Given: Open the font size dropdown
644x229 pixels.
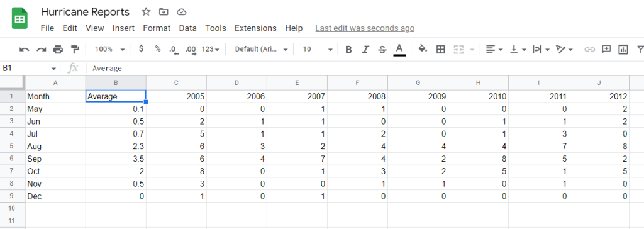Looking at the screenshot, I should 317,49.
